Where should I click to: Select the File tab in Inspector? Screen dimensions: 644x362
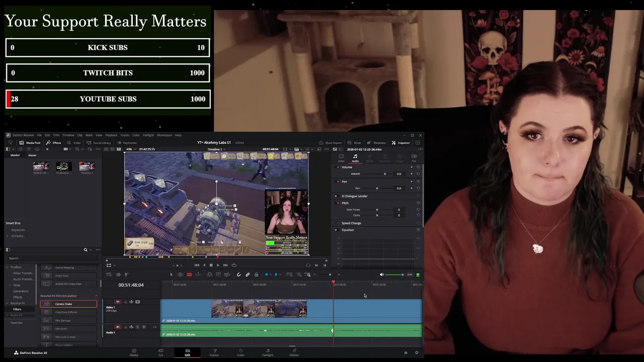414,158
